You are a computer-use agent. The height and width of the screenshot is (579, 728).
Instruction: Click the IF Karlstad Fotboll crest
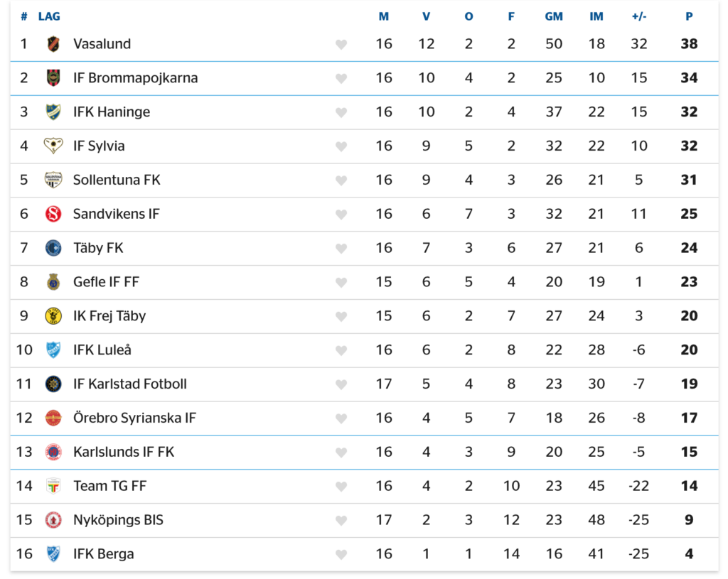53,384
